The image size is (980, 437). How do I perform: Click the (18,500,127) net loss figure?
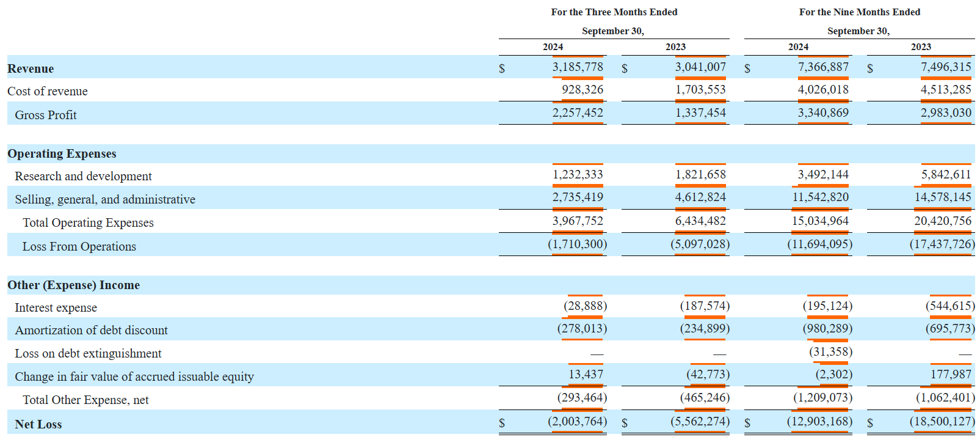(x=942, y=422)
